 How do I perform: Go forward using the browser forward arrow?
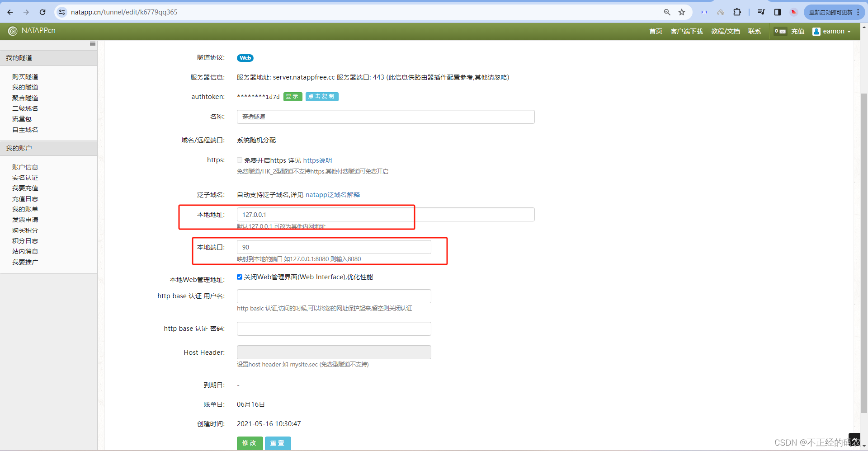click(x=26, y=12)
